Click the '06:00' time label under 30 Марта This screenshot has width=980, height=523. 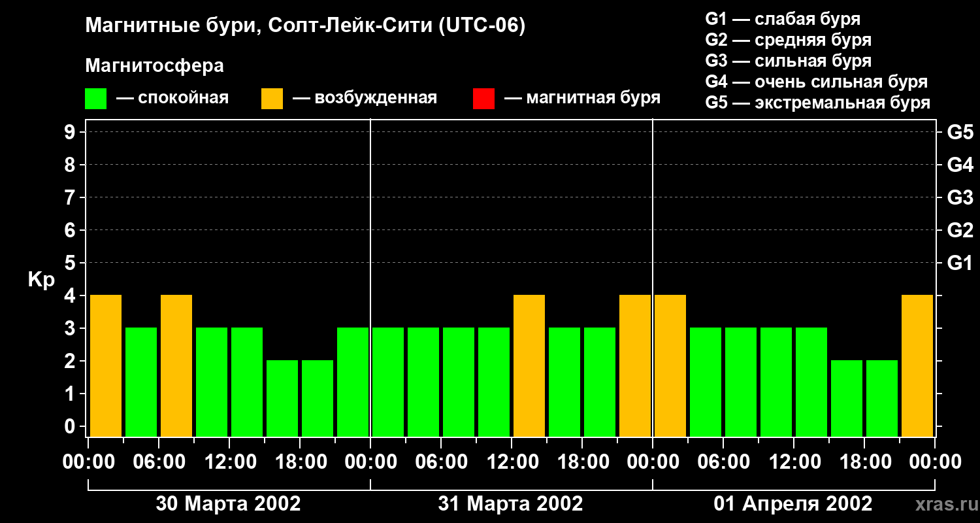pyautogui.click(x=159, y=462)
